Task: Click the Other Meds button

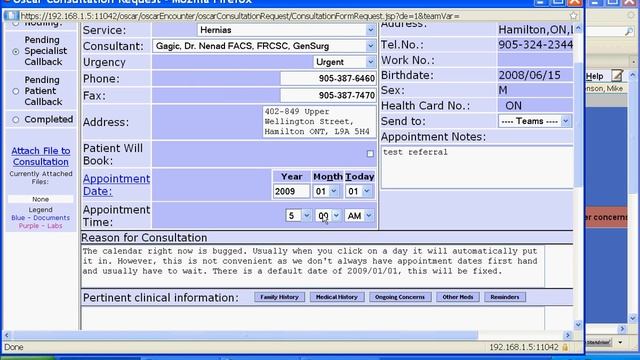Action: click(x=458, y=297)
